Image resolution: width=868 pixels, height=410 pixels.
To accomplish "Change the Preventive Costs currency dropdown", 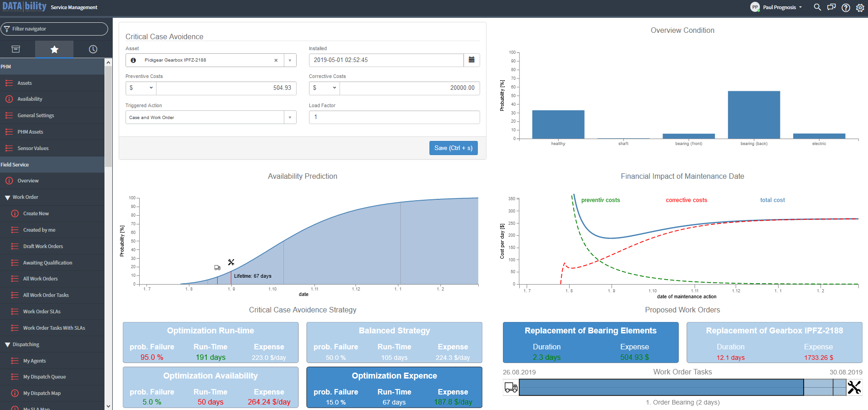I will click(x=141, y=88).
